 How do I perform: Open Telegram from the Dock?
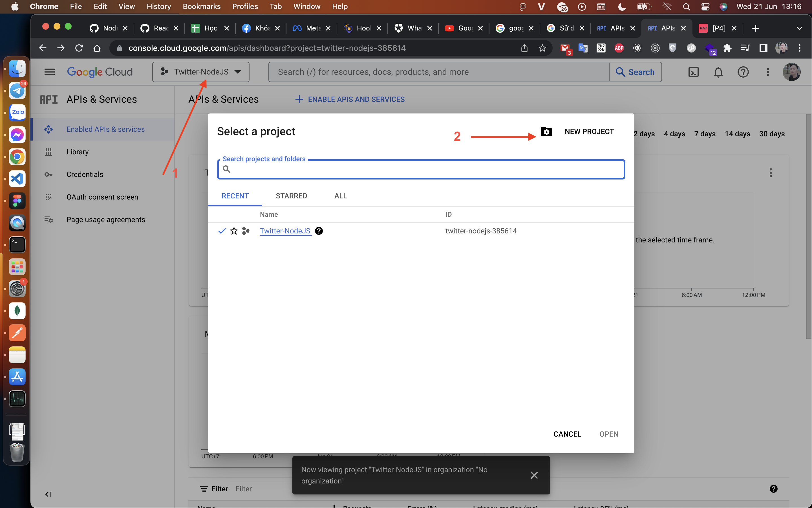[x=17, y=90]
